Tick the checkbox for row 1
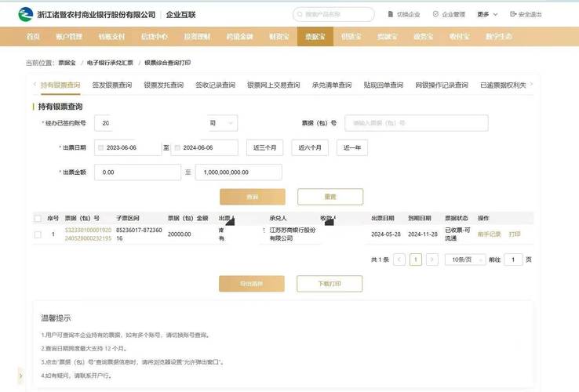Image resolution: width=579 pixels, height=392 pixels. [38, 234]
